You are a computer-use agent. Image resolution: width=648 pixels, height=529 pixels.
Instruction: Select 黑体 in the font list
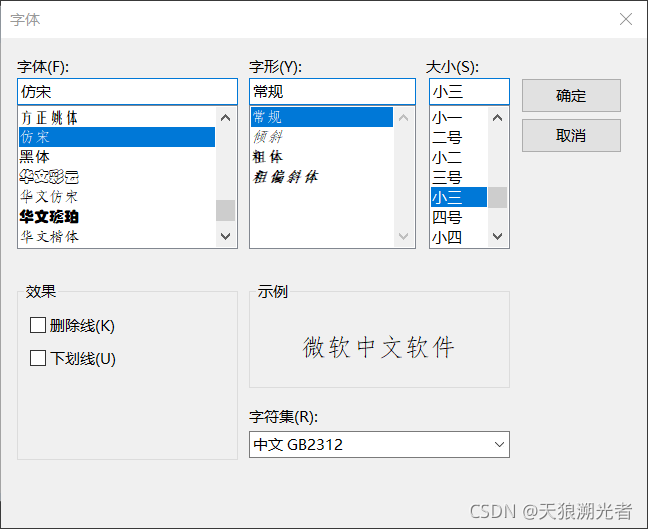point(117,157)
